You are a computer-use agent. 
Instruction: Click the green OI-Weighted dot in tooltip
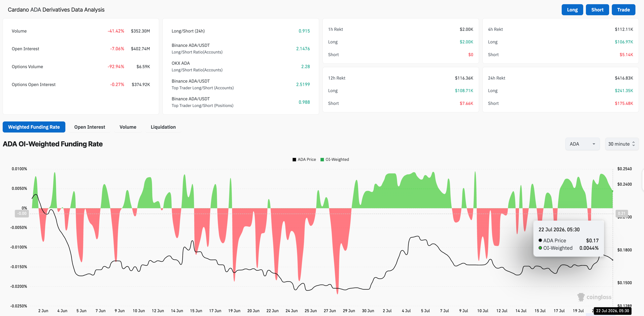coord(540,248)
